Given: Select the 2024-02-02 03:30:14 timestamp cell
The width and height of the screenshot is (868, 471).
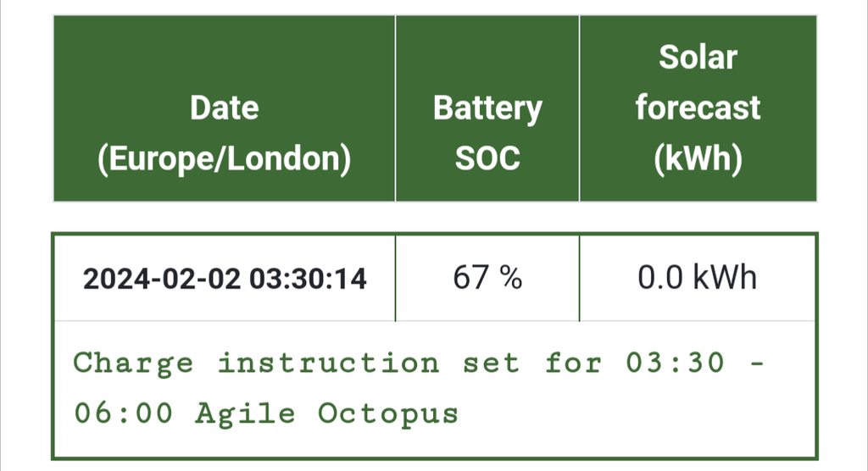Looking at the screenshot, I should 225,279.
